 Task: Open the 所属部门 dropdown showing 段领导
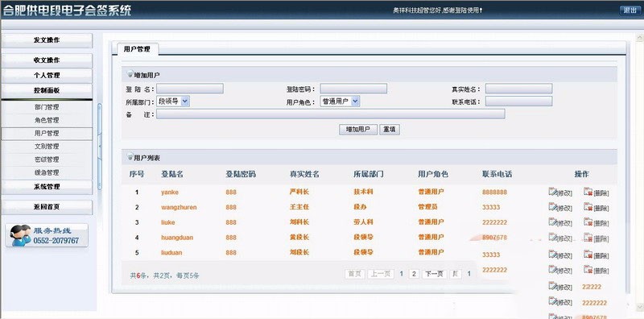(173, 101)
